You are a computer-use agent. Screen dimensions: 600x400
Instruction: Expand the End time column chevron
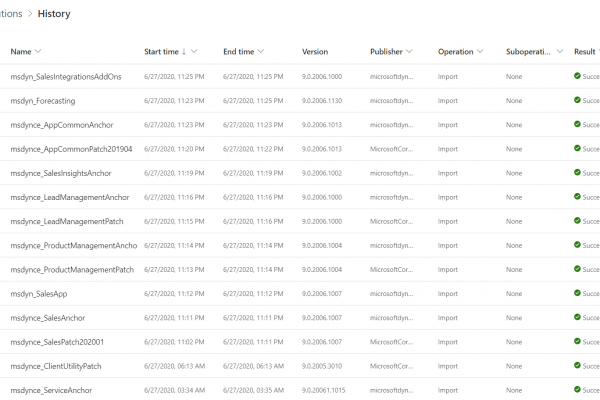coord(261,51)
